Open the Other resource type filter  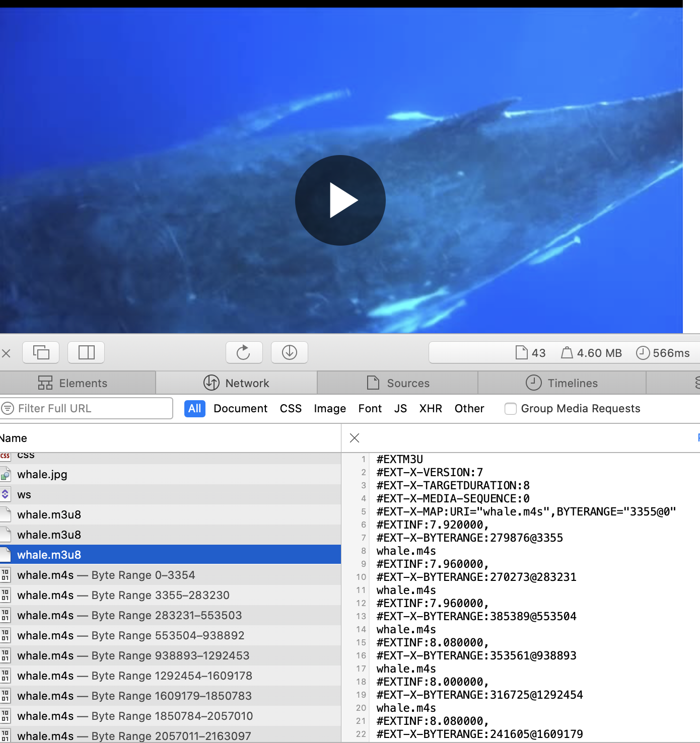[x=469, y=408]
